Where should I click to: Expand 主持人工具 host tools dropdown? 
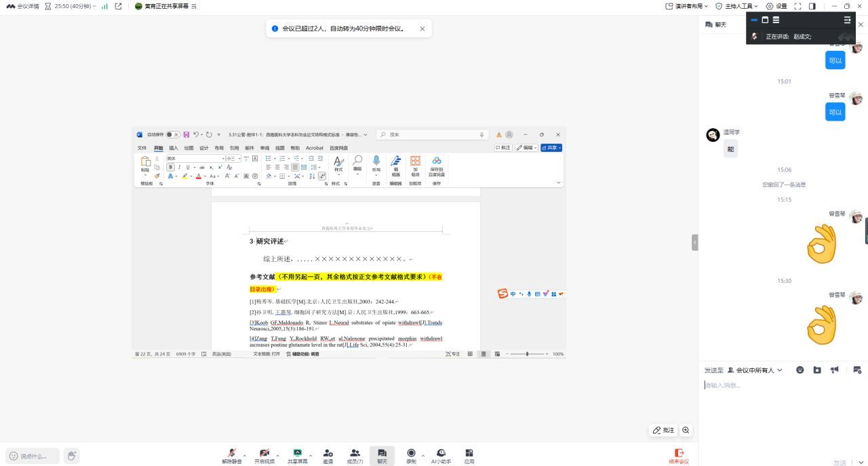[737, 6]
